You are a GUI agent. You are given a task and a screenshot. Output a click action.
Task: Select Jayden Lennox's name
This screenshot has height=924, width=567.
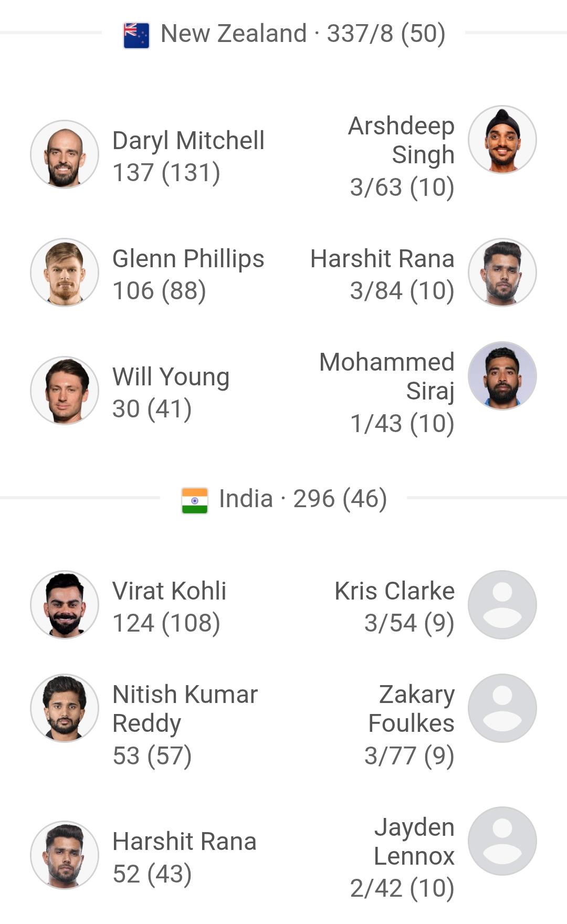pos(414,842)
